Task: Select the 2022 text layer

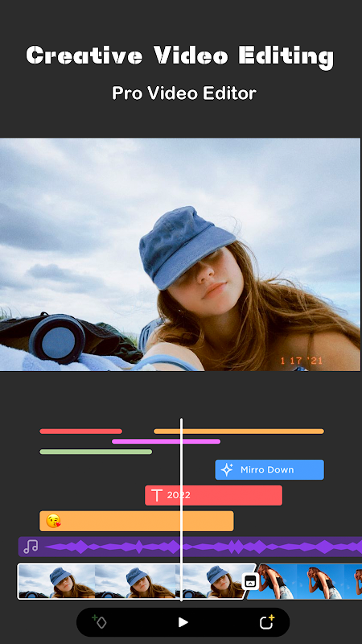Action: click(213, 495)
